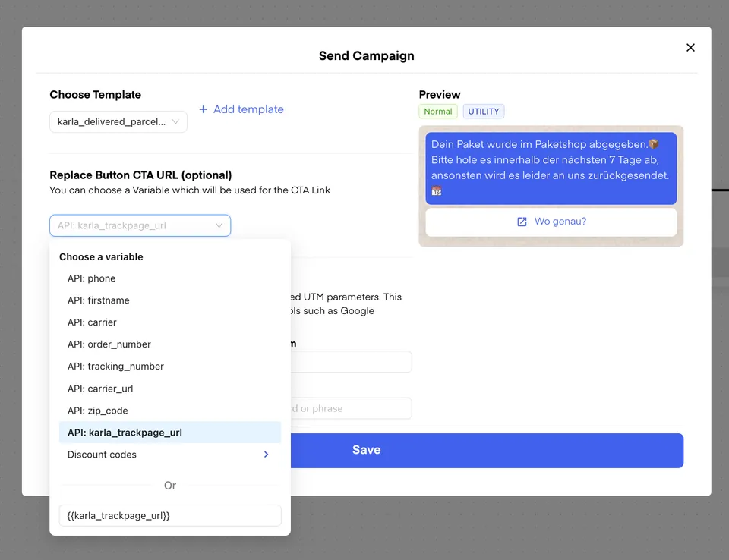This screenshot has height=560, width=729.
Task: Open the Discount codes menu item
Action: (103, 455)
